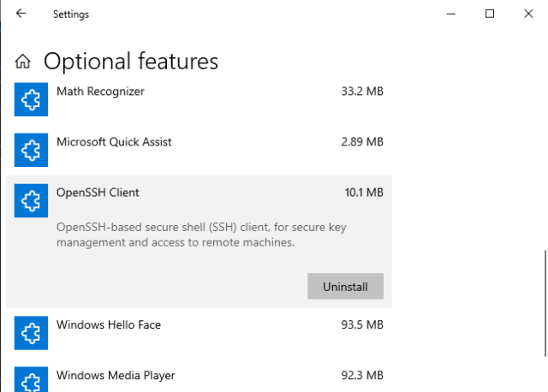Expand the Windows Hello Face entry
The width and height of the screenshot is (548, 392).
(197, 325)
